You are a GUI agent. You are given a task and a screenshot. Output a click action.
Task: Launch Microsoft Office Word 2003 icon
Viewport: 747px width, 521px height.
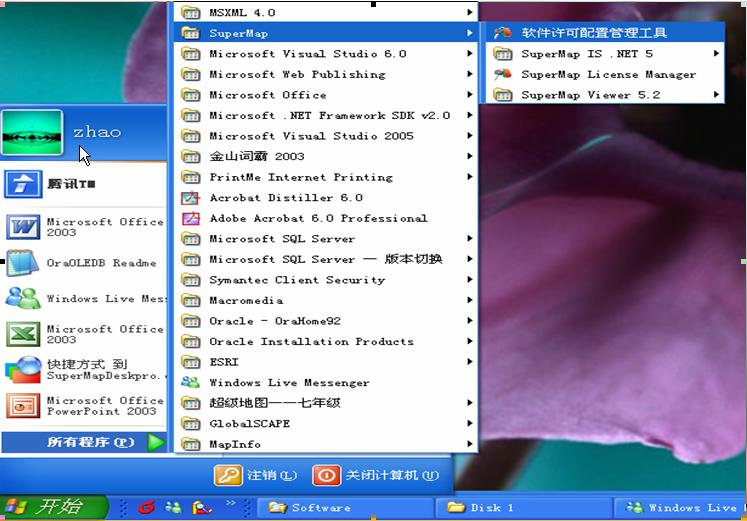[x=23, y=227]
